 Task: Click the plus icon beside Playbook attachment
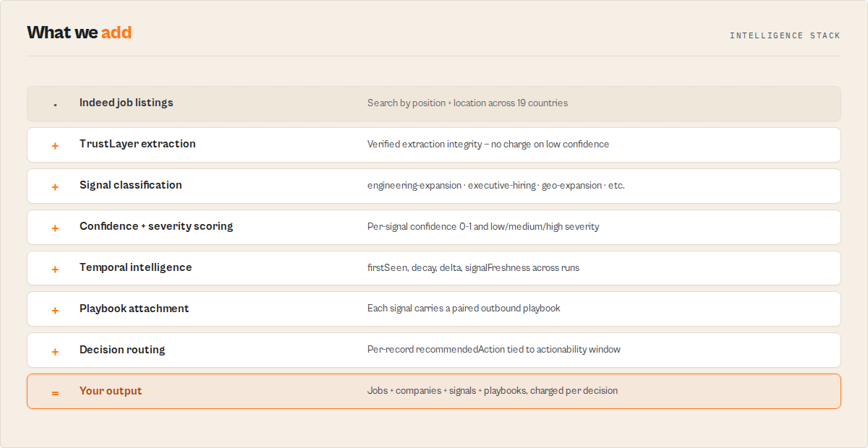(x=55, y=310)
